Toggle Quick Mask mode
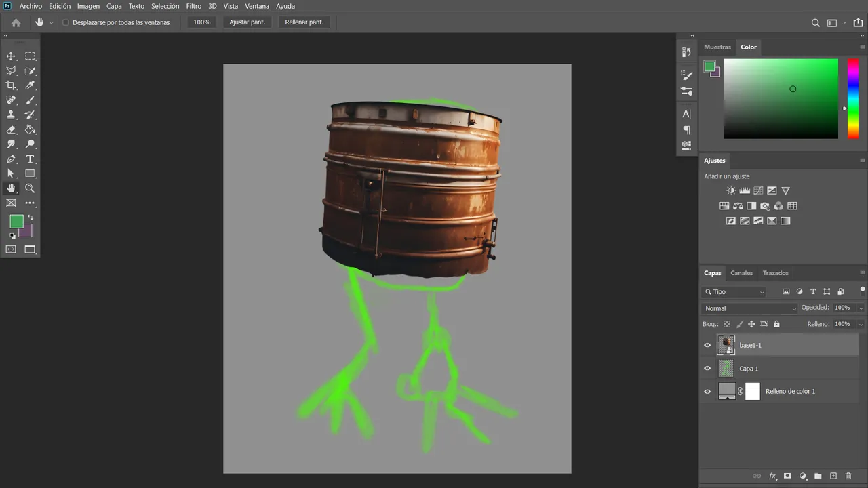This screenshot has width=868, height=488. [x=11, y=249]
